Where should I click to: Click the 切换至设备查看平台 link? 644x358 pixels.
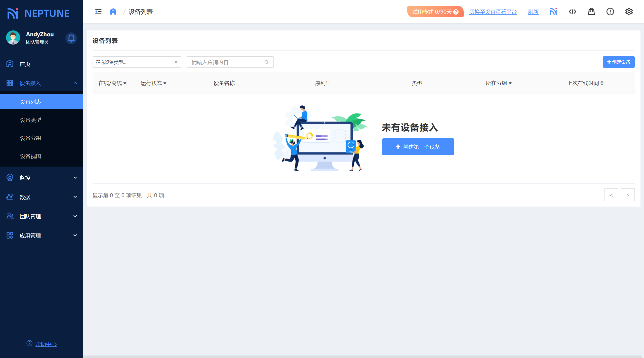[x=493, y=12]
